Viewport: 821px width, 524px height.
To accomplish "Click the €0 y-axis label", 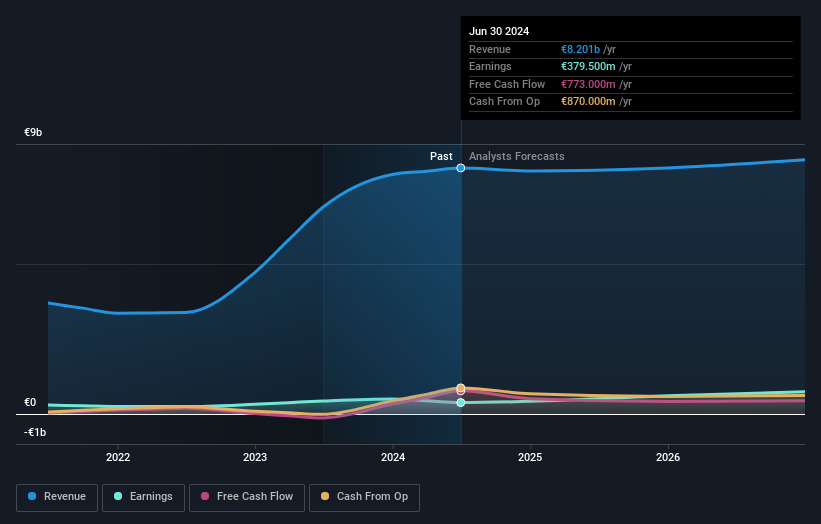I will coord(30,403).
